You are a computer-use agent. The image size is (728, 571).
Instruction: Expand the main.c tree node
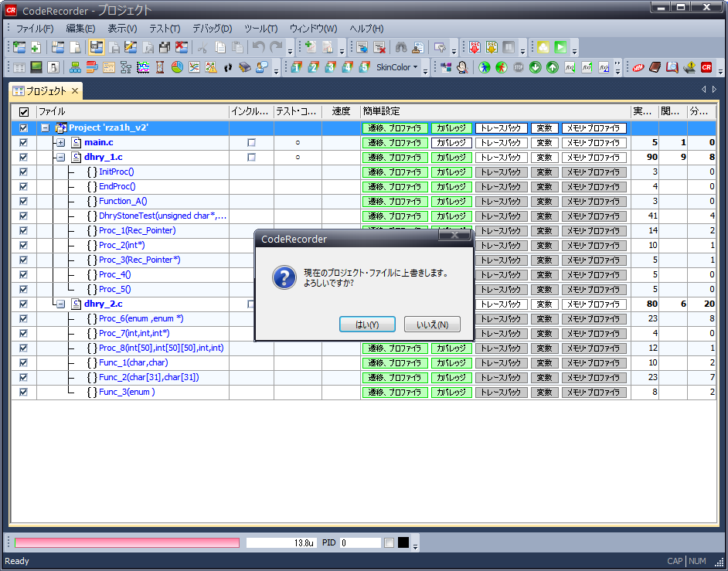click(61, 142)
